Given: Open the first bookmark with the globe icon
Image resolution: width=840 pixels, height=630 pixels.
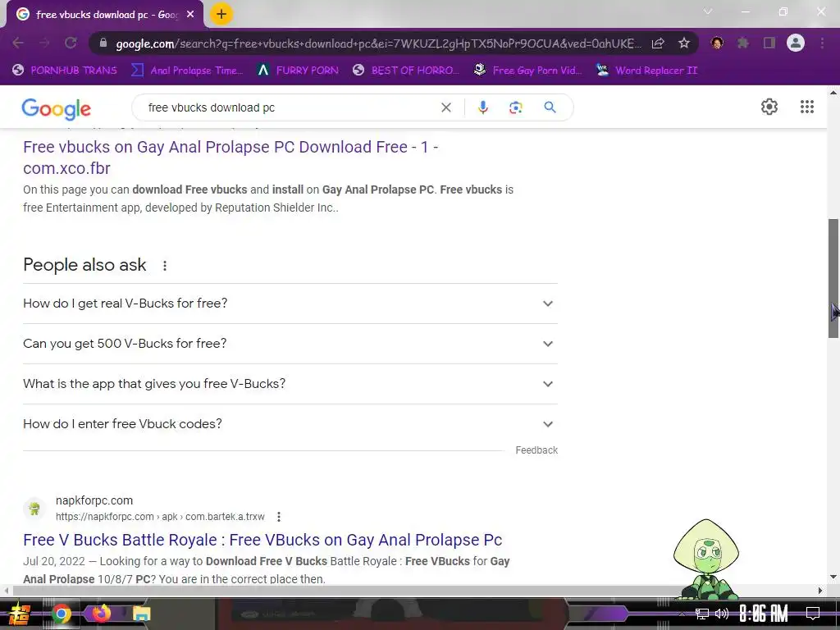Looking at the screenshot, I should (65, 71).
